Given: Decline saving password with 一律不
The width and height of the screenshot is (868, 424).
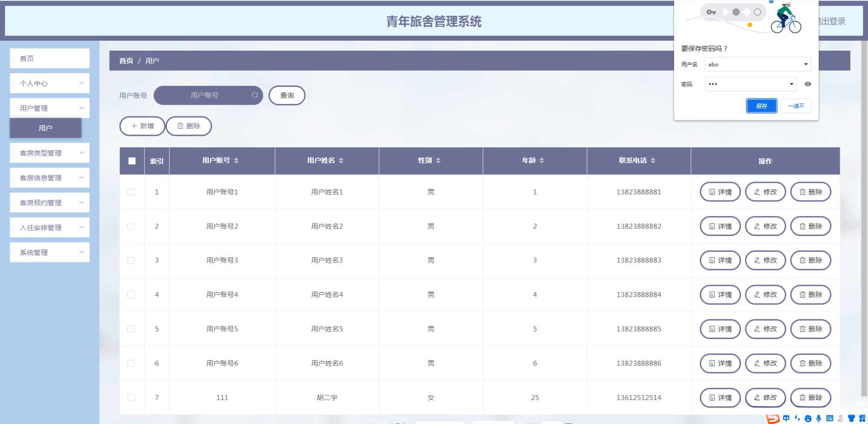Looking at the screenshot, I should click(796, 106).
